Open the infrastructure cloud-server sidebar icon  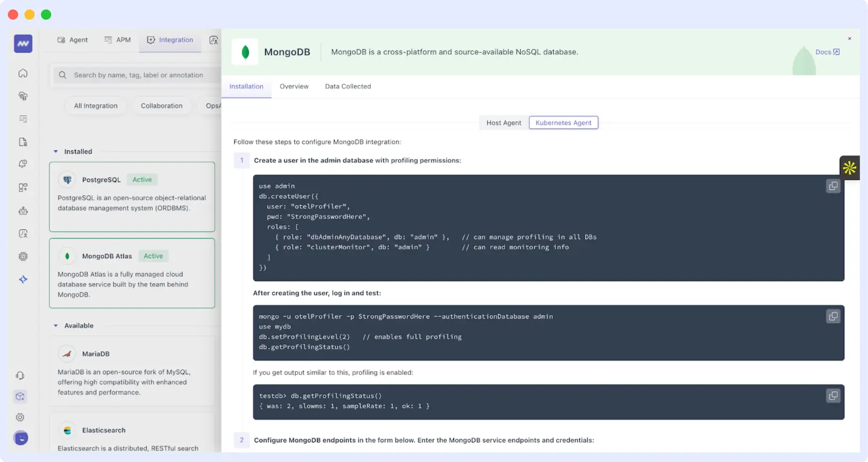[x=23, y=96]
